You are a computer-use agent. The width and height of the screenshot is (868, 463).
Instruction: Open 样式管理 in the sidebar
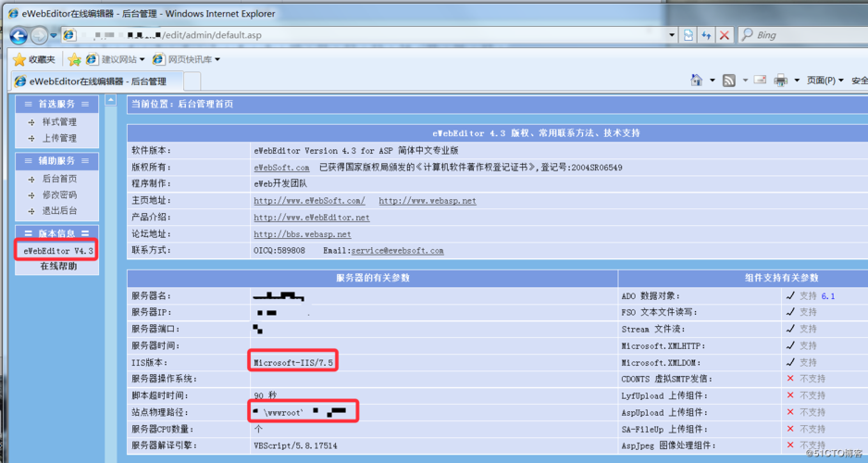[59, 122]
